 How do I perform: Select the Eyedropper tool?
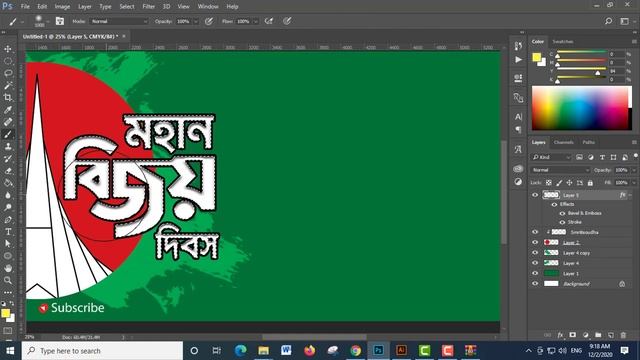pyautogui.click(x=8, y=110)
